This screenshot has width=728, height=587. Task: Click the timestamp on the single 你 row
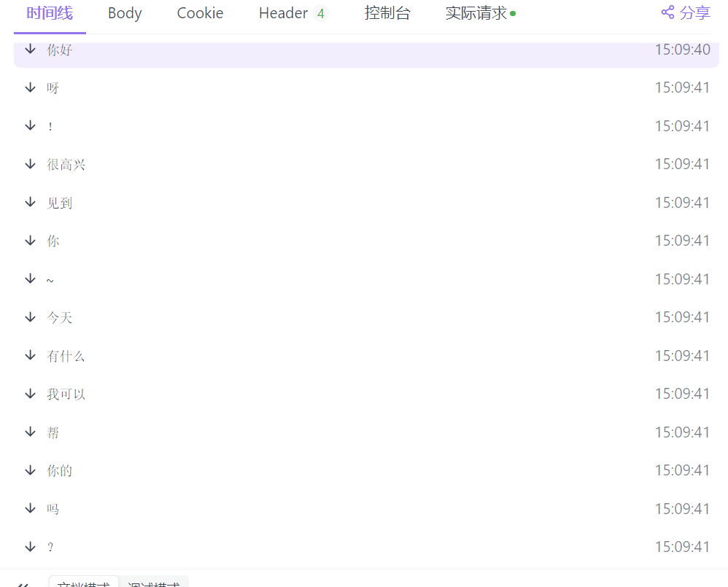click(x=683, y=241)
